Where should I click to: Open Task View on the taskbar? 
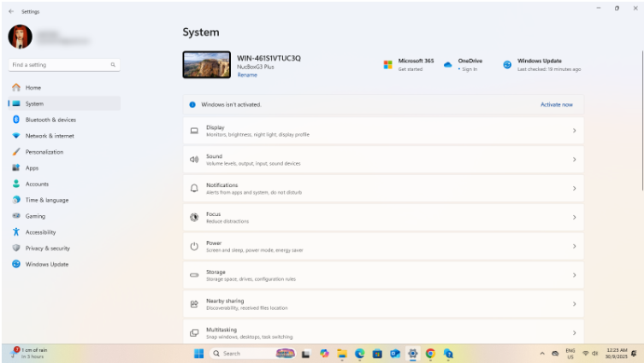click(306, 354)
